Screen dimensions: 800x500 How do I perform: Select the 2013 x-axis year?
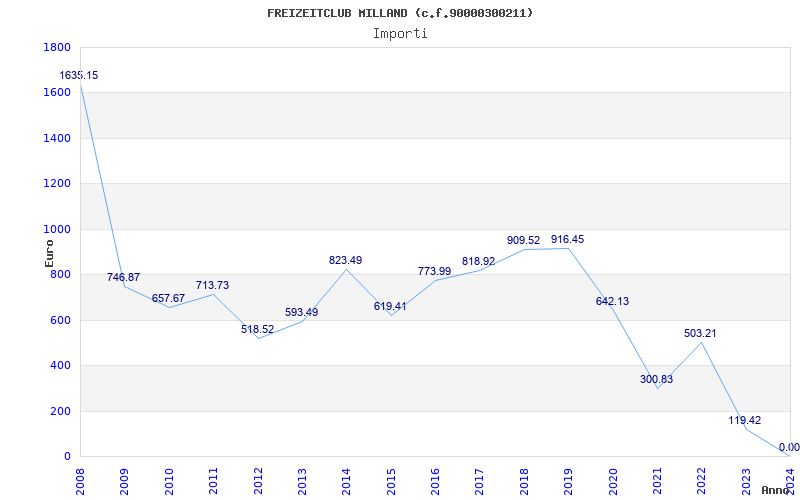[302, 482]
